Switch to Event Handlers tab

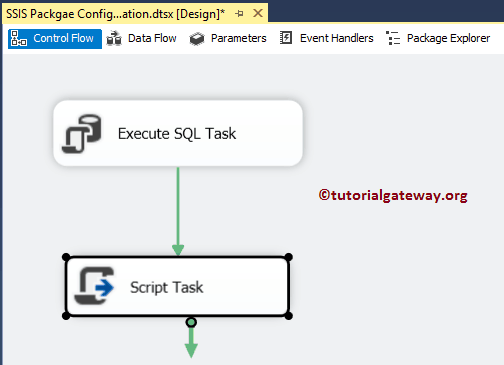pos(326,39)
